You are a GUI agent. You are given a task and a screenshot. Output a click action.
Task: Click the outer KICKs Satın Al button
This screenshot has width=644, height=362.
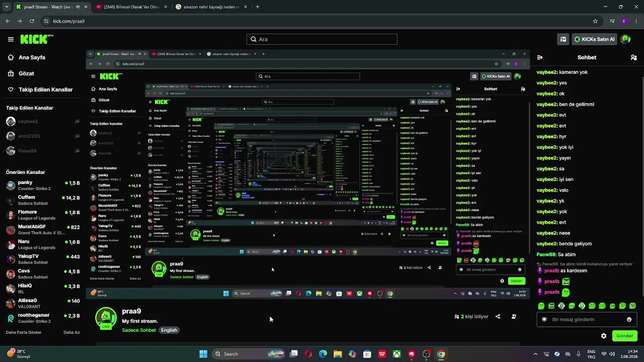click(594, 39)
